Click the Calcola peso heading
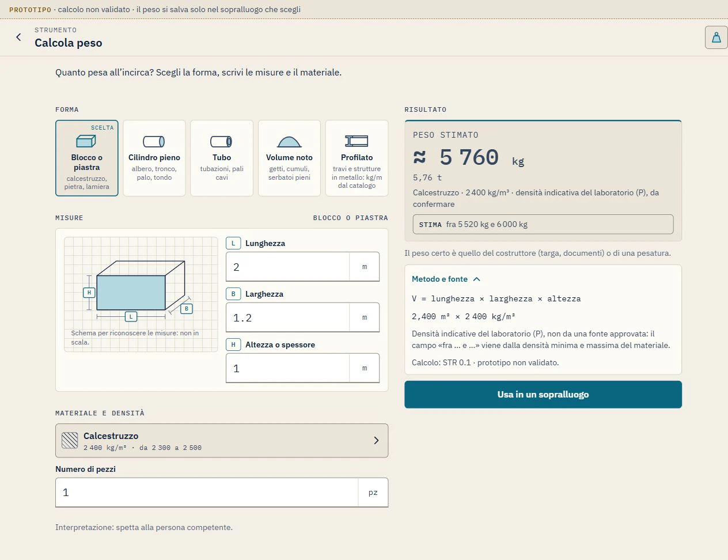 69,43
